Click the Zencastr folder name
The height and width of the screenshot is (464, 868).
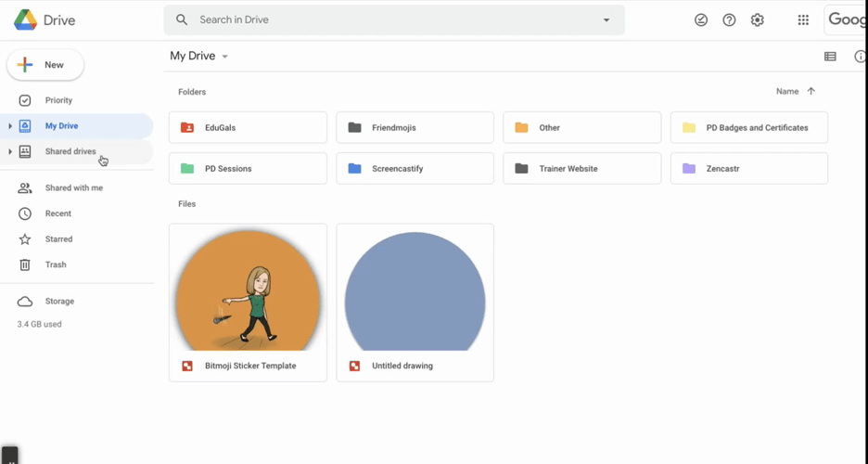[723, 168]
